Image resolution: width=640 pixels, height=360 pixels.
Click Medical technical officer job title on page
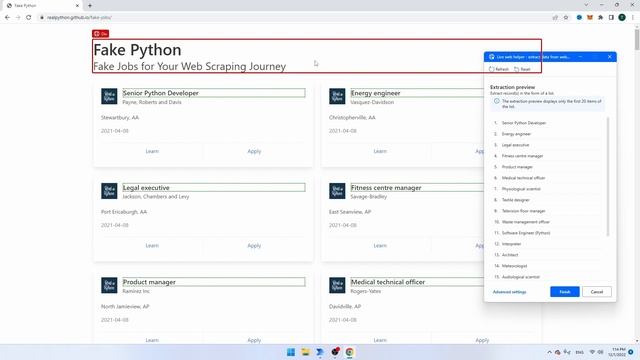388,282
